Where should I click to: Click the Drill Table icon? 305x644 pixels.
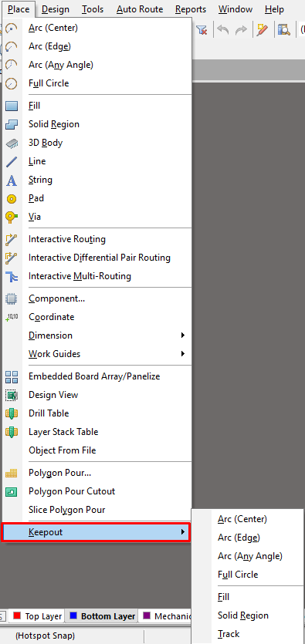[12, 413]
